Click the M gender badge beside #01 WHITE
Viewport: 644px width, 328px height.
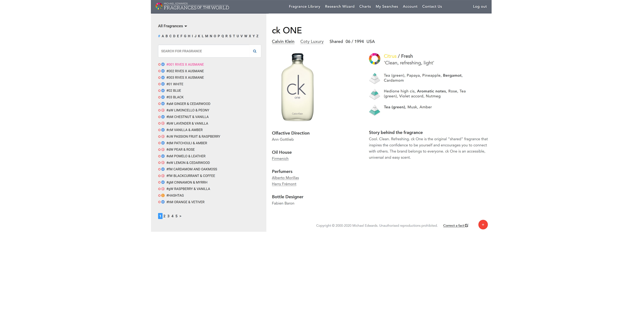[x=163, y=84]
